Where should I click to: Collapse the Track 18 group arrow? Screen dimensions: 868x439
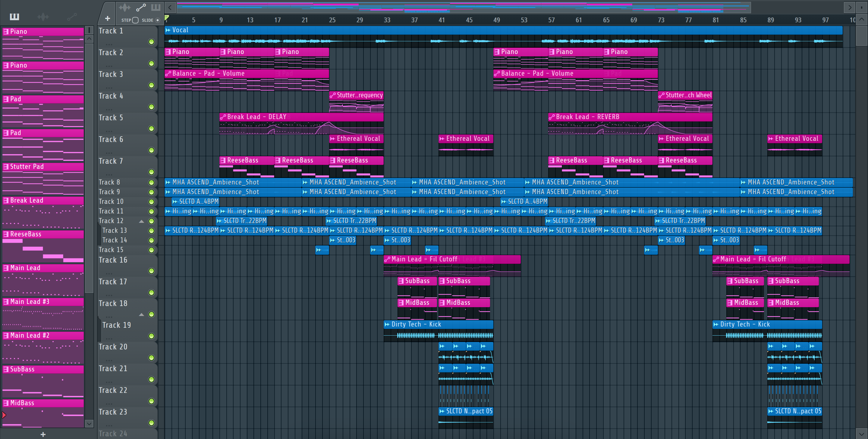tap(142, 314)
